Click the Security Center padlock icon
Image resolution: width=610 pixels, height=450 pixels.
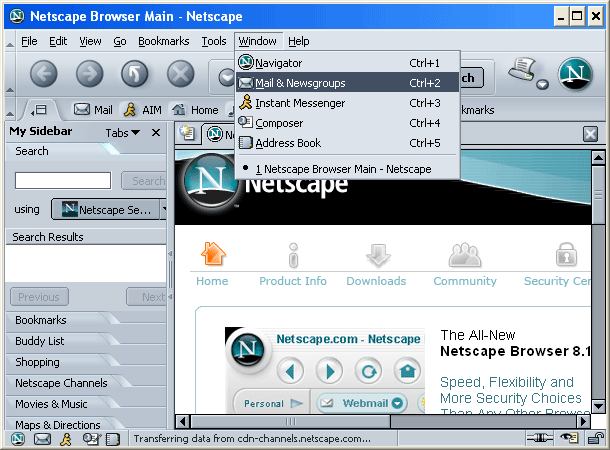(566, 254)
